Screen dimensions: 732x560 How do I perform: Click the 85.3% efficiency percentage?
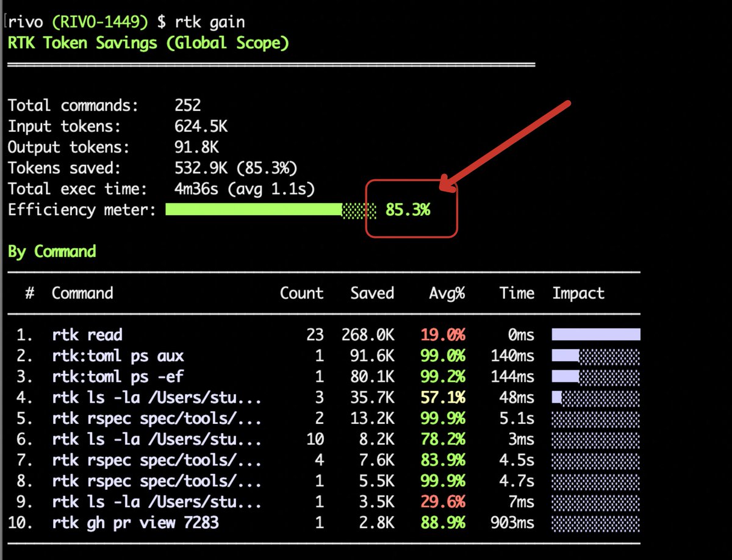pos(407,210)
